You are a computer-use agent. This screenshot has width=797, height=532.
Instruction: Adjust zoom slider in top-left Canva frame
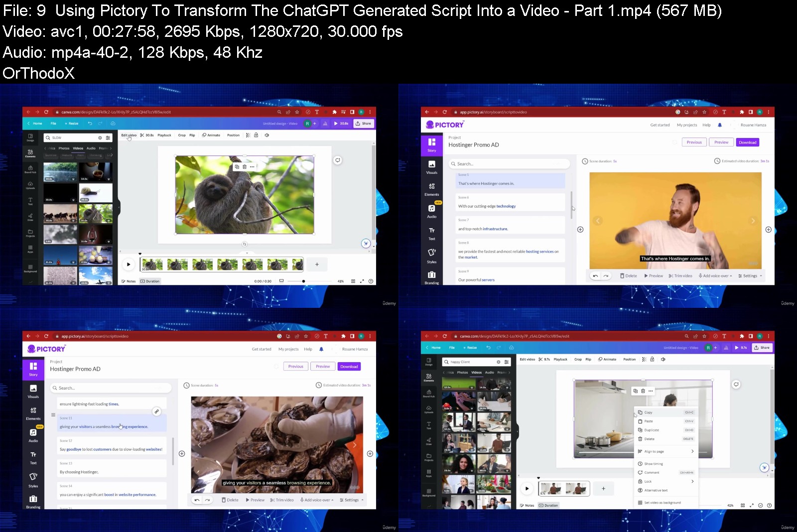click(303, 281)
